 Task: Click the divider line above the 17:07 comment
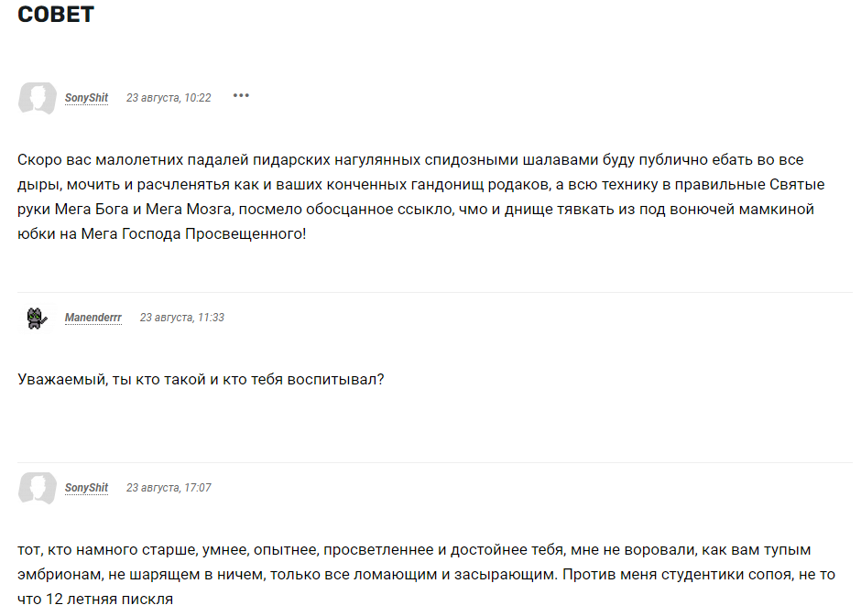point(435,462)
